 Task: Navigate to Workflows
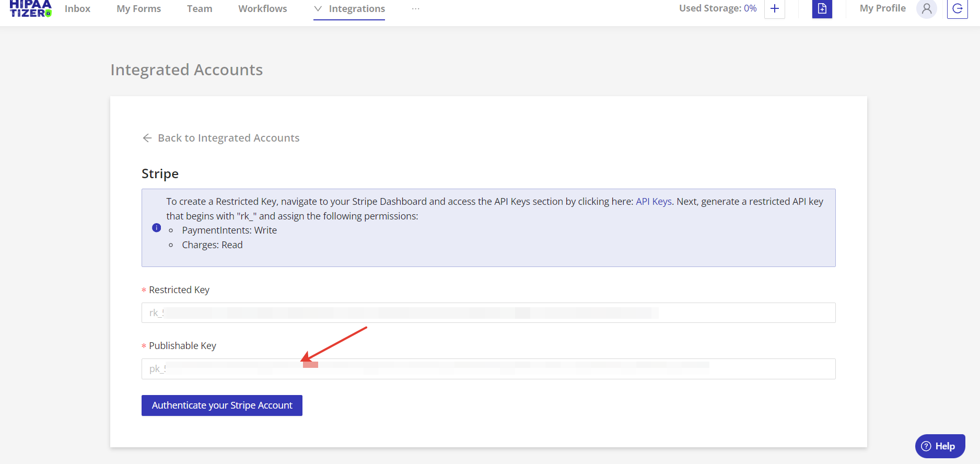(x=262, y=9)
